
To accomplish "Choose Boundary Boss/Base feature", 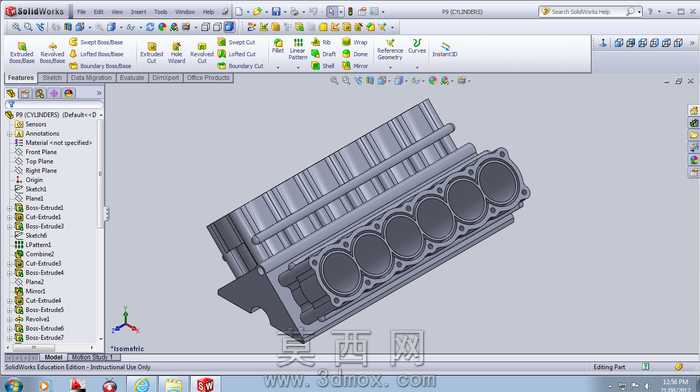I will 100,66.
